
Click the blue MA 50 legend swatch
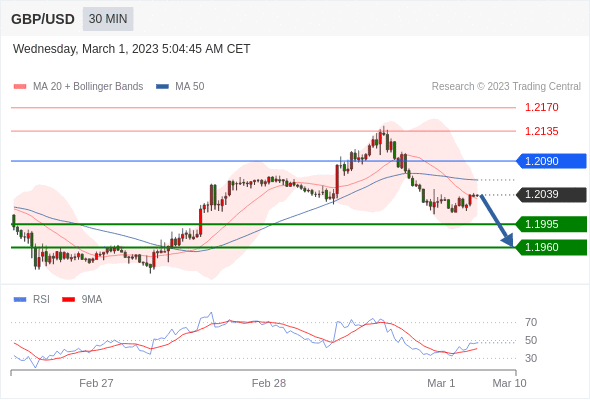point(163,87)
